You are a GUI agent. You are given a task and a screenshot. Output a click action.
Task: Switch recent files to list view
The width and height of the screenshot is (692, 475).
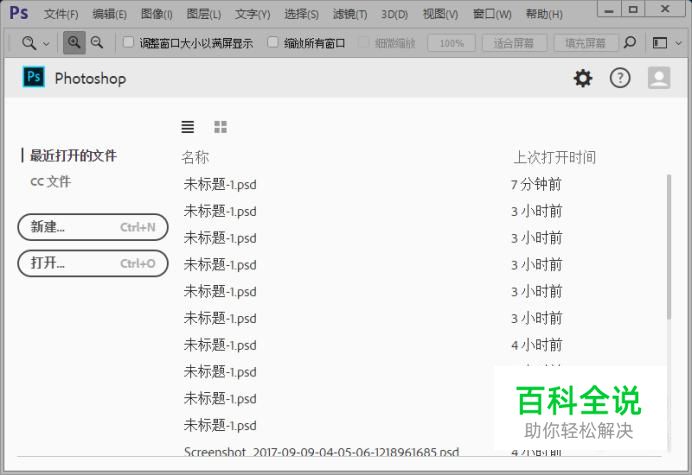tap(188, 127)
